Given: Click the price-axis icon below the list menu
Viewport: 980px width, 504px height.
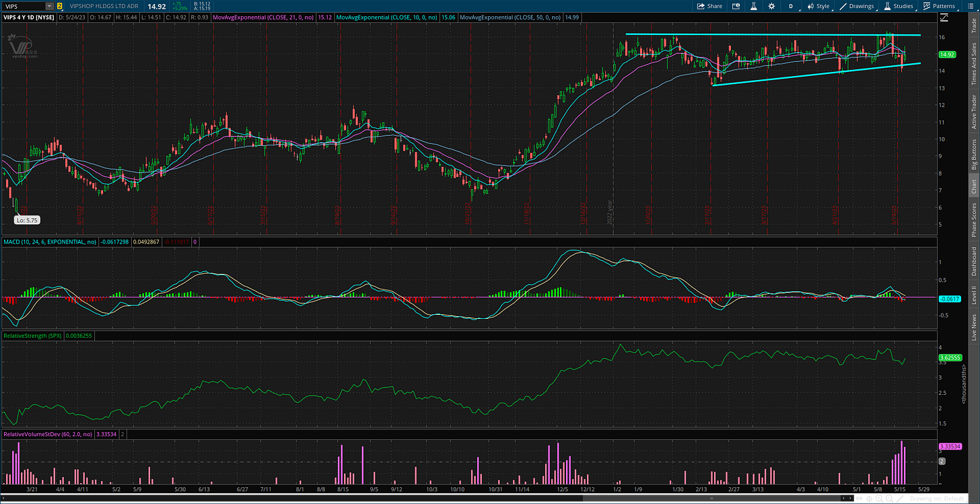Looking at the screenshot, I should pyautogui.click(x=946, y=16).
